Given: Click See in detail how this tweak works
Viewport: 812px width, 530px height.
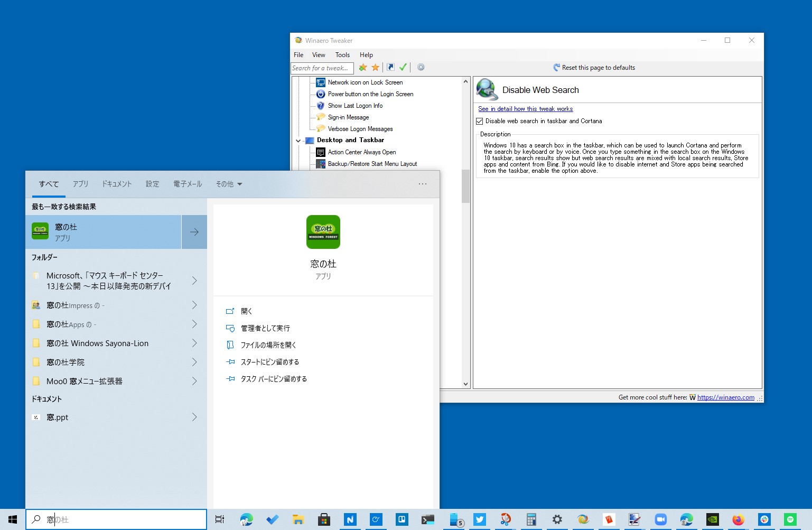Looking at the screenshot, I should click(525, 109).
